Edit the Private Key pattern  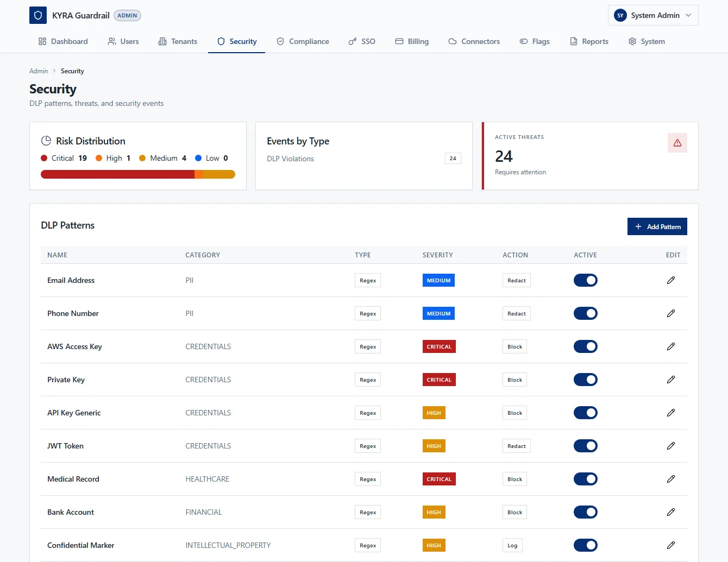coord(671,380)
